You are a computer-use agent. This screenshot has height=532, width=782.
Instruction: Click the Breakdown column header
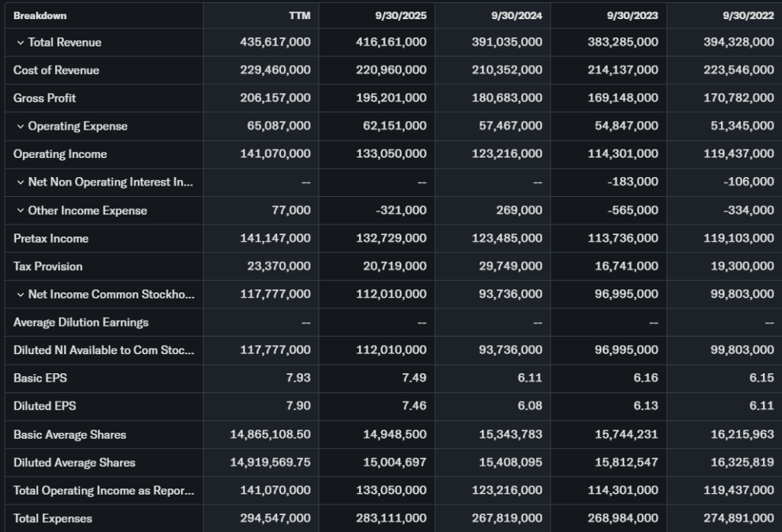[40, 15]
